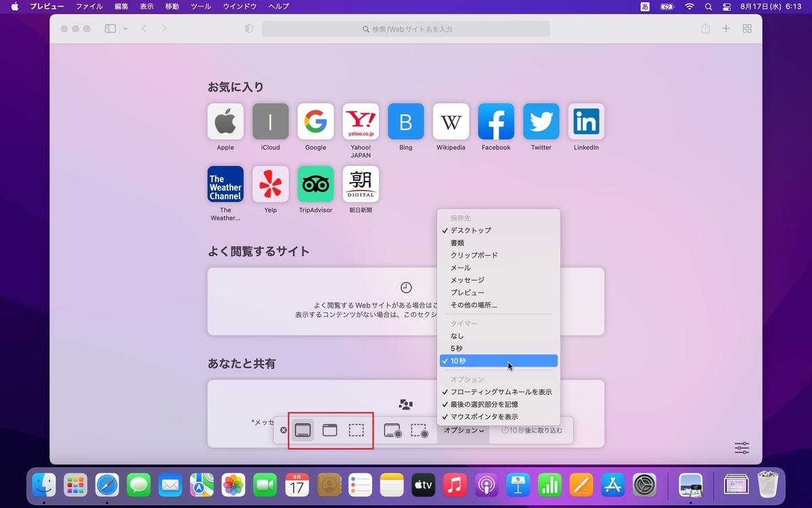Open the Wikipedia favorite
The height and width of the screenshot is (508, 812).
pos(451,121)
